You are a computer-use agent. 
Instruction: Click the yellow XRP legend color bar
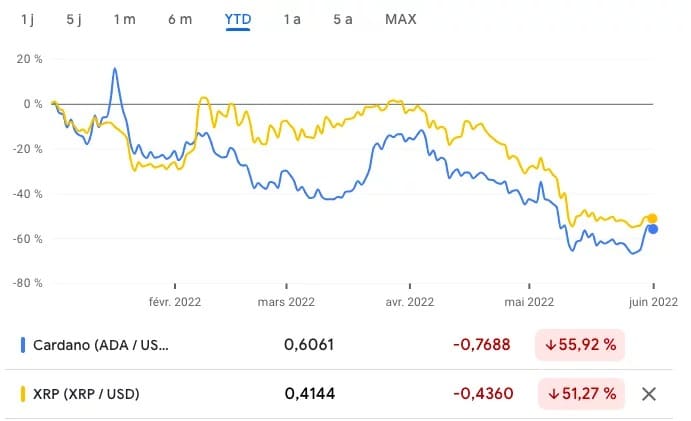(x=23, y=394)
